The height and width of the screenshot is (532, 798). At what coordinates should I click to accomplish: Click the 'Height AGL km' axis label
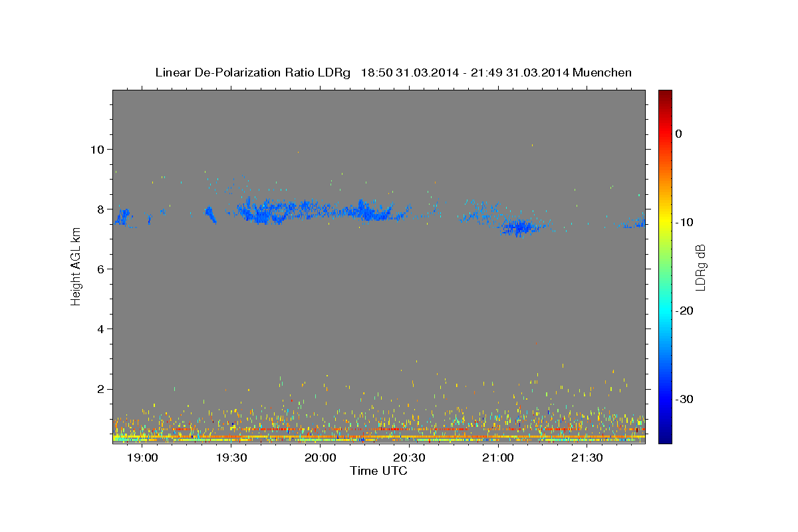tap(76, 267)
